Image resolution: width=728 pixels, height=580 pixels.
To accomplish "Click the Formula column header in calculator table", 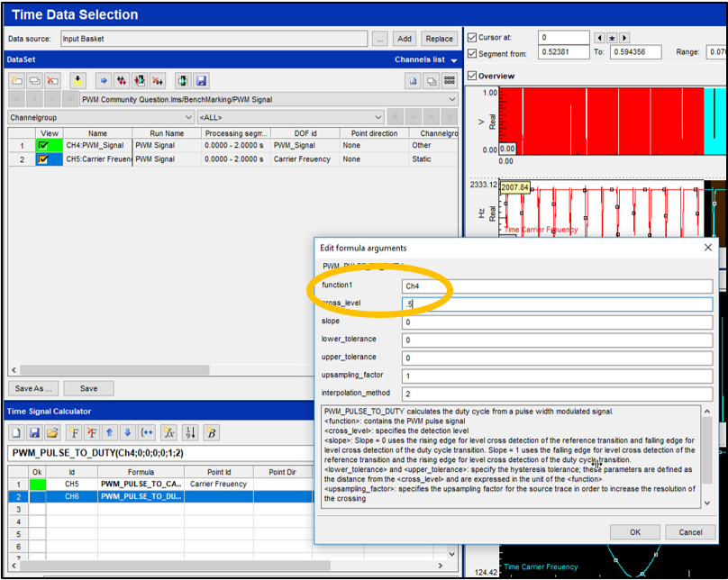I will coord(141,472).
